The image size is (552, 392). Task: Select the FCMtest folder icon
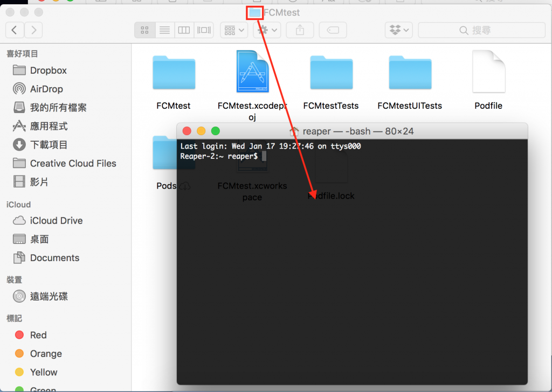point(174,73)
